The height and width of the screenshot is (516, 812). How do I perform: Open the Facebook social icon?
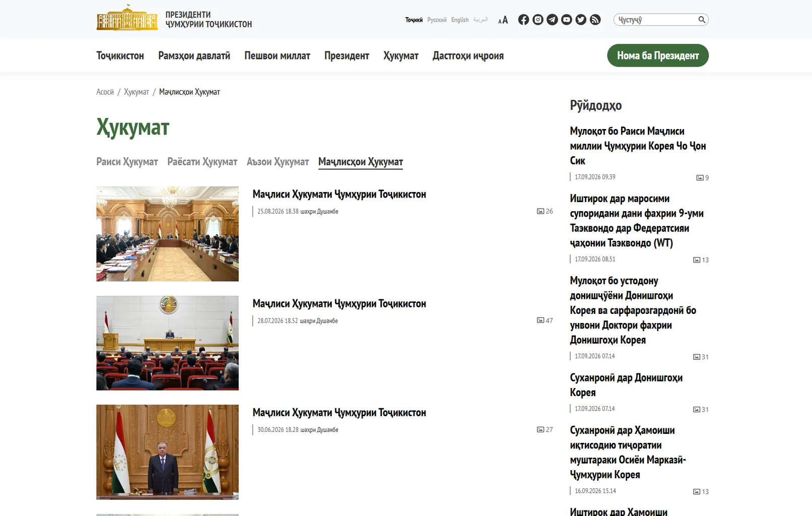(523, 20)
